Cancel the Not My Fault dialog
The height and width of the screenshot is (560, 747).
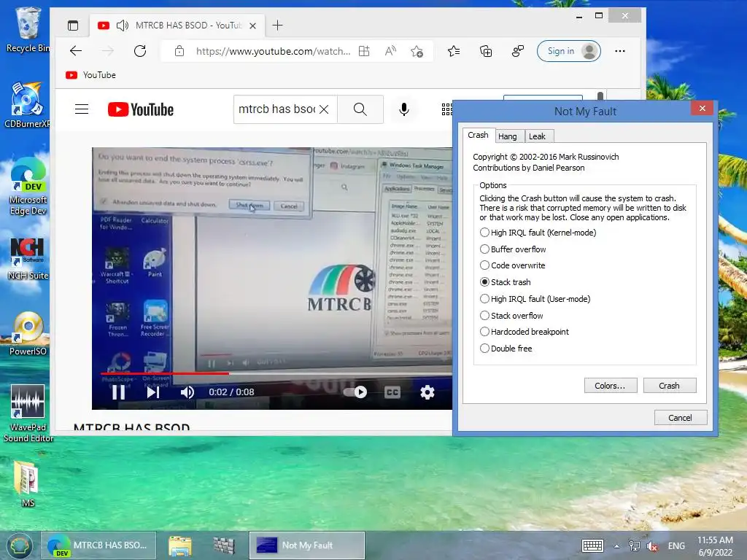click(x=681, y=417)
